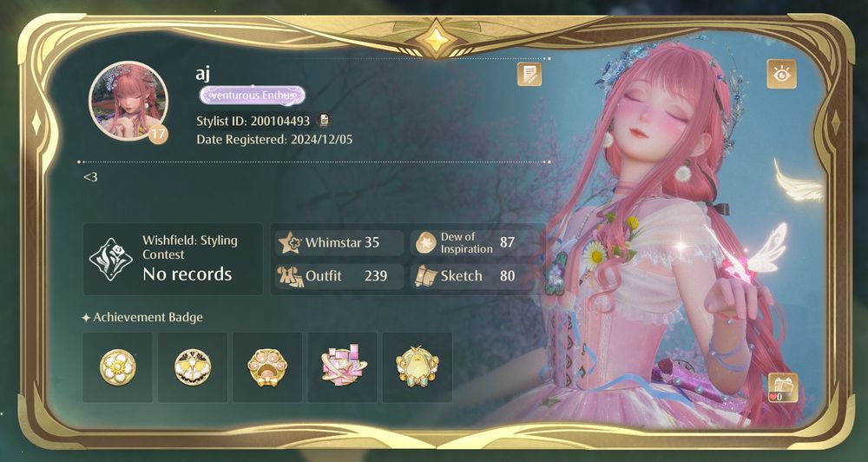The image size is (868, 462).
Task: Click the purple title tag under name
Action: [253, 96]
